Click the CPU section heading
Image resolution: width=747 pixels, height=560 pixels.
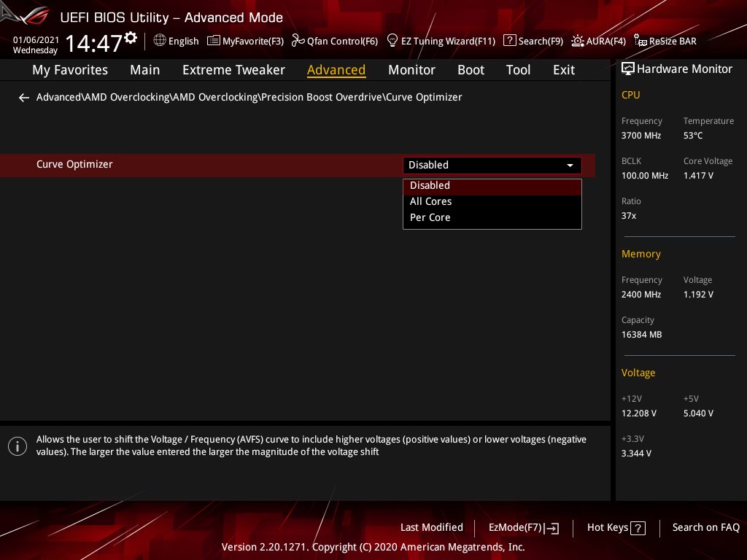point(630,96)
